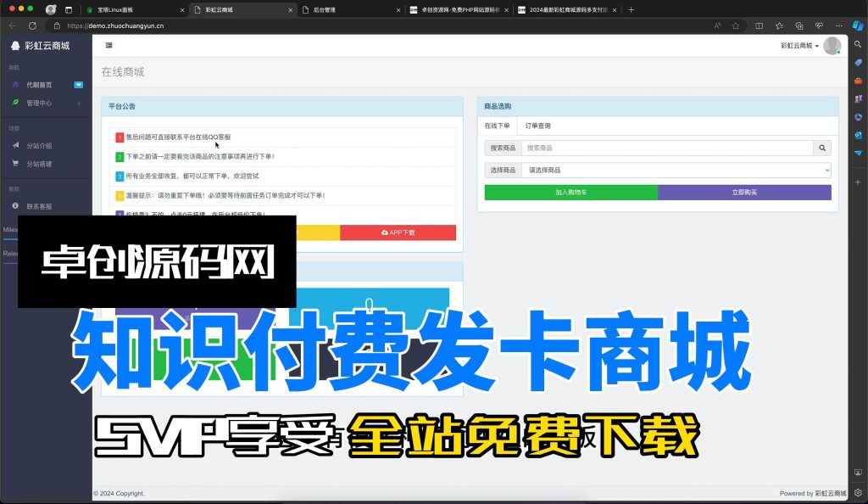868x504 pixels.
Task: Open Browser essentials heart icon
Action: click(x=819, y=25)
